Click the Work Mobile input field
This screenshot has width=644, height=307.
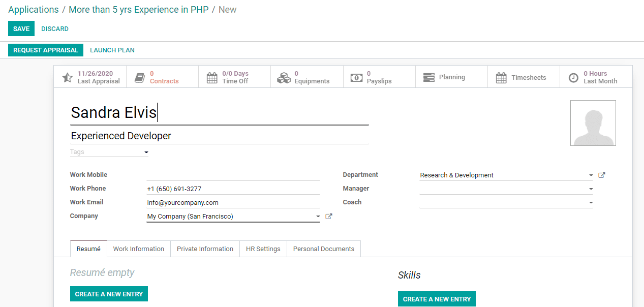point(233,175)
